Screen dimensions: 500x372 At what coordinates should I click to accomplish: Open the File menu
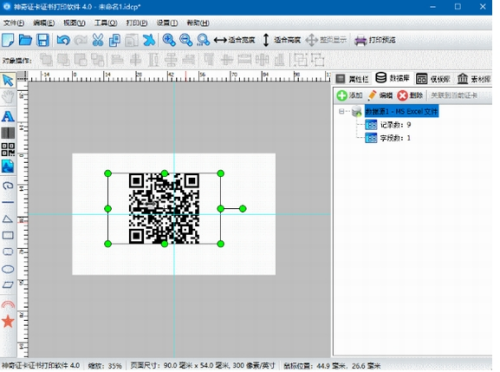[13, 23]
